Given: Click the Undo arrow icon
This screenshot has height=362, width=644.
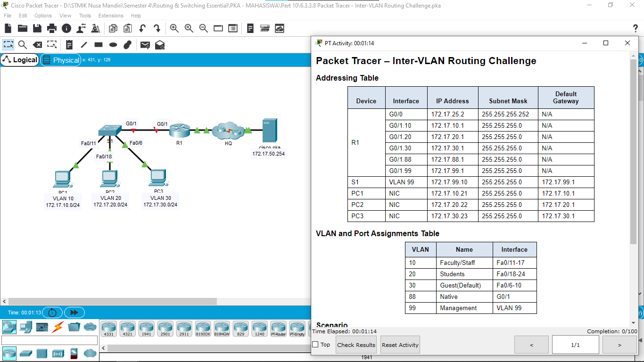Looking at the screenshot, I should [x=142, y=28].
